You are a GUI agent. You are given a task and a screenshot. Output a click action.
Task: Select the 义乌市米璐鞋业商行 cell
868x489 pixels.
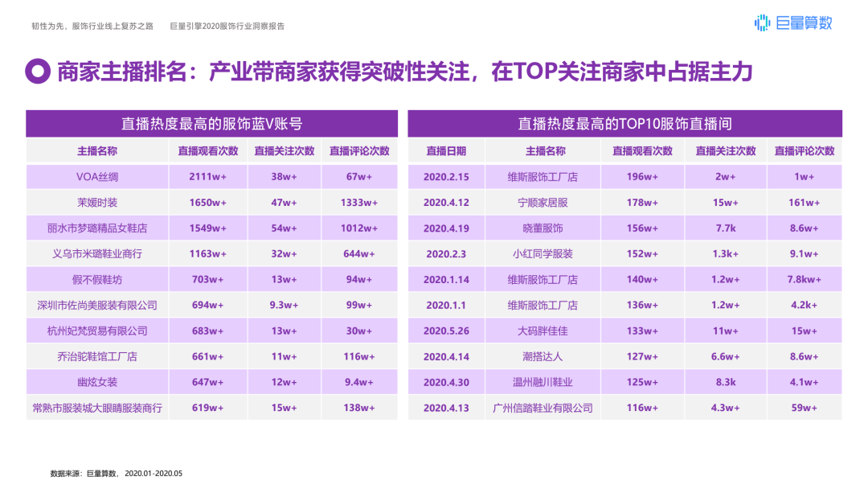(97, 253)
